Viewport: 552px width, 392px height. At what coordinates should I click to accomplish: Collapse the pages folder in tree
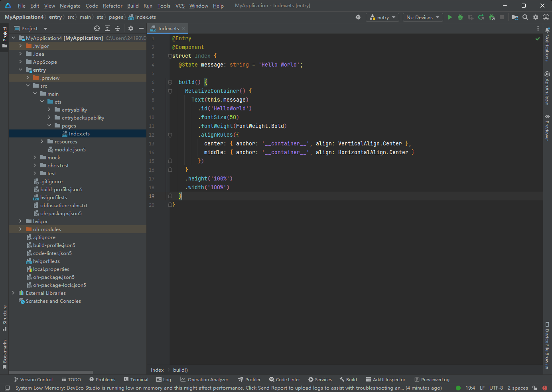pos(49,125)
